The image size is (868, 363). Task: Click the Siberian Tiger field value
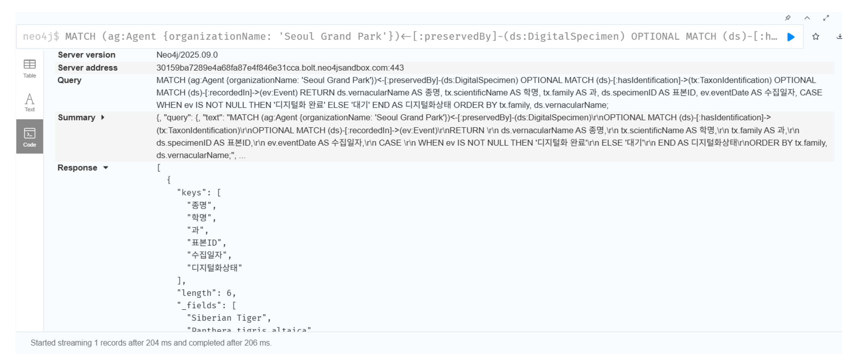point(229,318)
